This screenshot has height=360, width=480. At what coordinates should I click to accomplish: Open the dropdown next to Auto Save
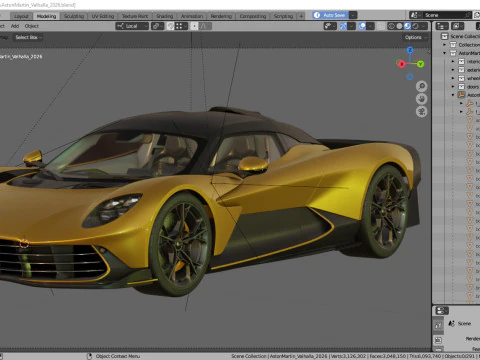353,15
